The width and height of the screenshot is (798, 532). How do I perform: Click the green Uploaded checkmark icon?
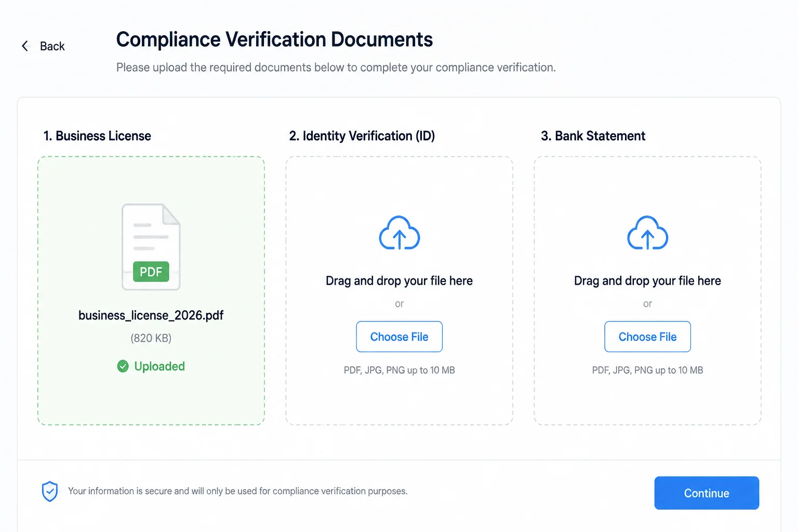click(123, 366)
